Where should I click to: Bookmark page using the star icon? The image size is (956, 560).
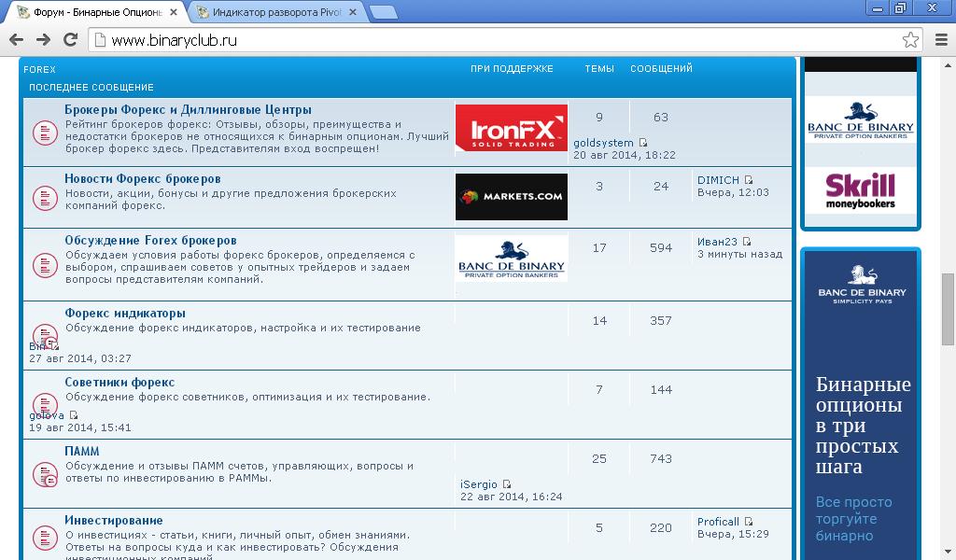tap(910, 40)
